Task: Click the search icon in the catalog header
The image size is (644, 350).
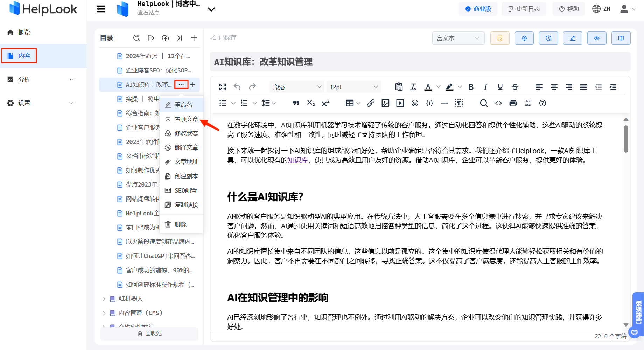Action: (x=136, y=38)
